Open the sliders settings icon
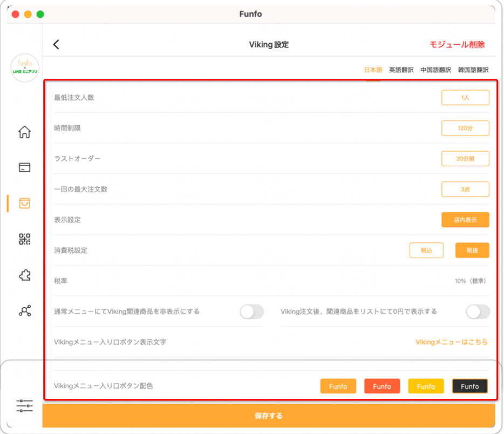Screen dimensions: 504x434 pyautogui.click(x=24, y=406)
